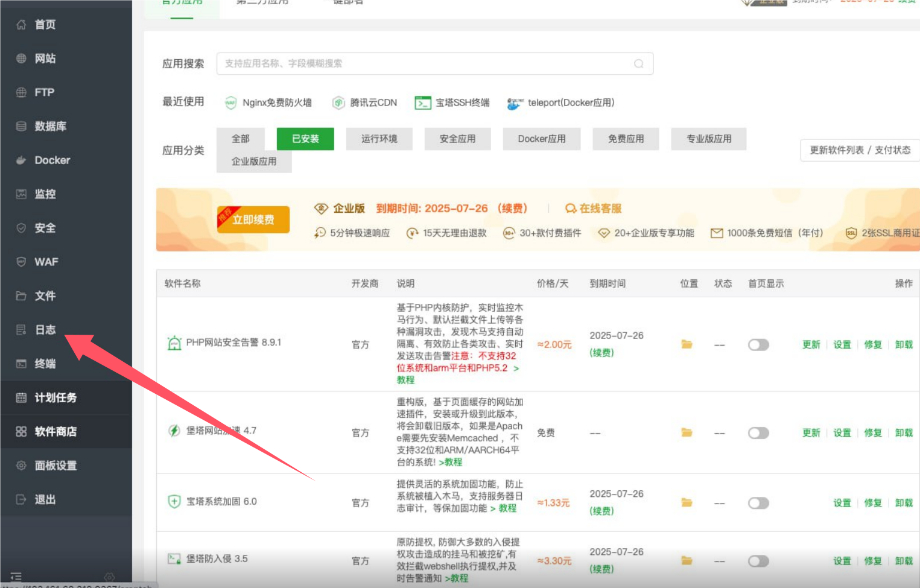Click the 面板设置 gear icon
The image size is (920, 588).
tap(21, 466)
